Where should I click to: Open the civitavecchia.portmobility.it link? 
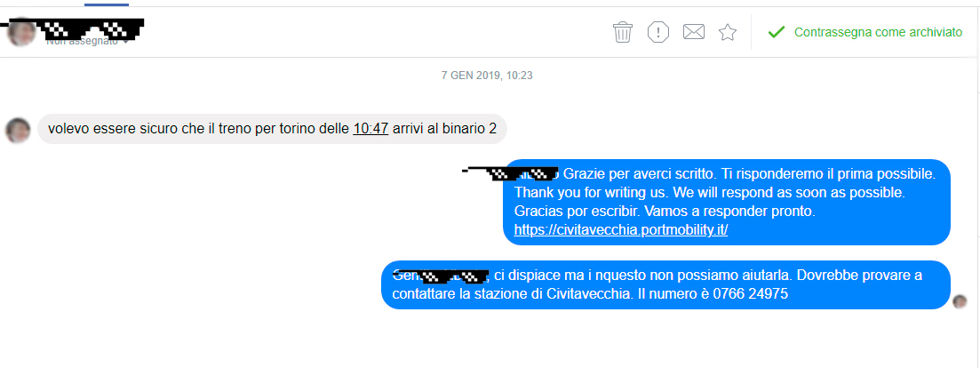621,229
